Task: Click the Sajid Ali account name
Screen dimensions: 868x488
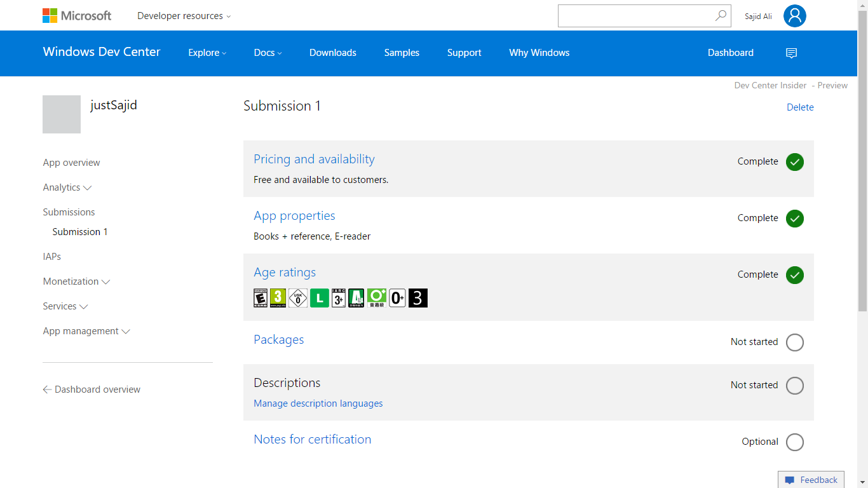Action: point(758,17)
